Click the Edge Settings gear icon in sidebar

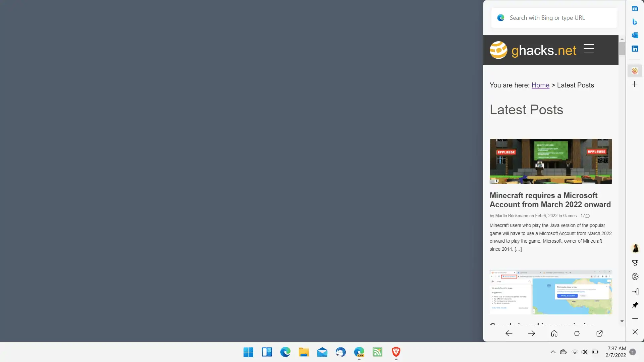click(x=635, y=277)
